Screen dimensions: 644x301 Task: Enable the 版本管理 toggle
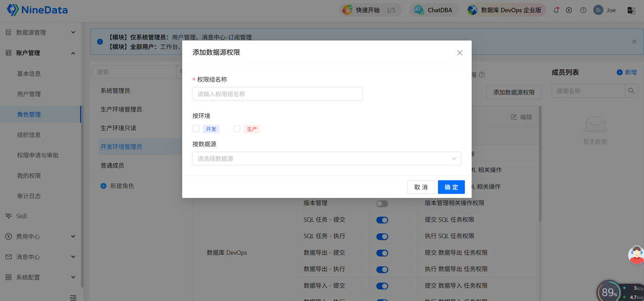click(382, 204)
